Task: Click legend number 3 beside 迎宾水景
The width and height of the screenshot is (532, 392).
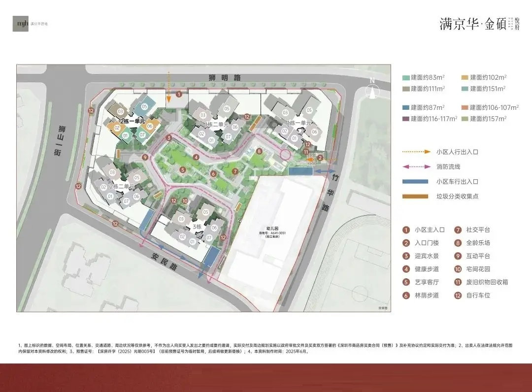Action: (x=406, y=256)
